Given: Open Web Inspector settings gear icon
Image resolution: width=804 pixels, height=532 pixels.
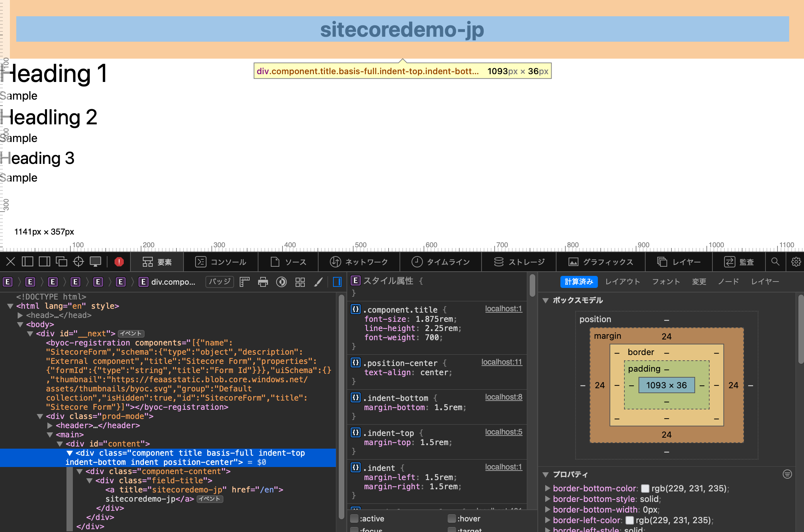Looking at the screenshot, I should coord(796,262).
